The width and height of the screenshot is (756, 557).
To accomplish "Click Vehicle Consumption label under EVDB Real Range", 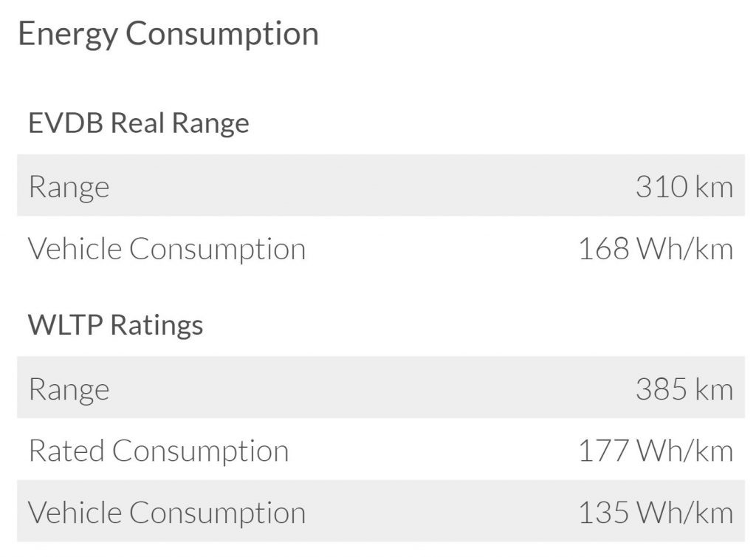I will tap(167, 249).
